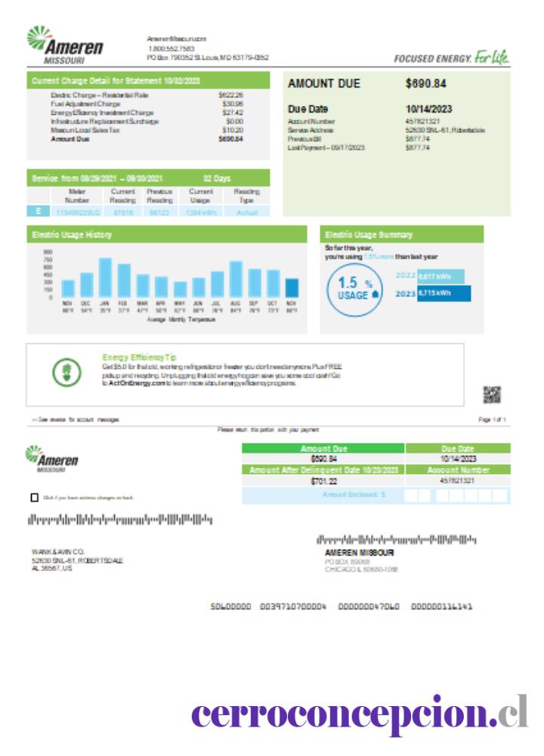
Task: Click the 2022 6,617 kWh bar
Action: point(441,276)
